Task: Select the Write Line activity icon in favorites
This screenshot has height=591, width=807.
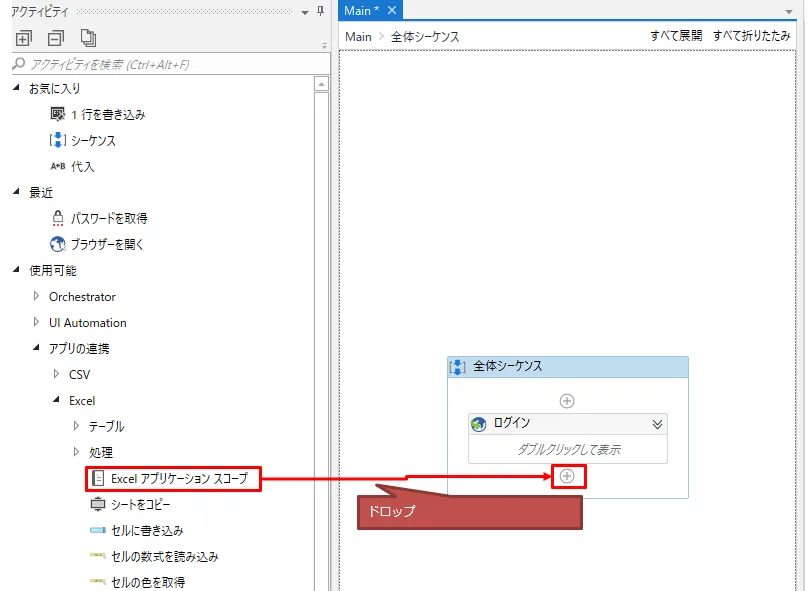Action: pos(60,115)
